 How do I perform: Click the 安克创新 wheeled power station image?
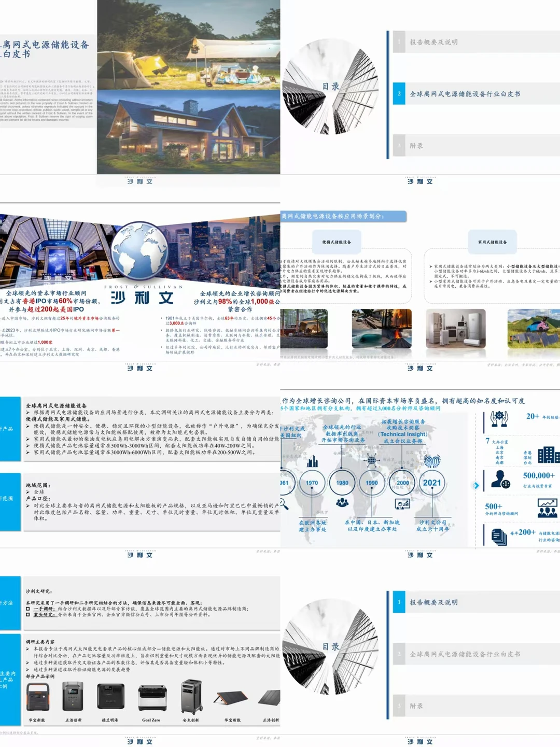coord(191,697)
